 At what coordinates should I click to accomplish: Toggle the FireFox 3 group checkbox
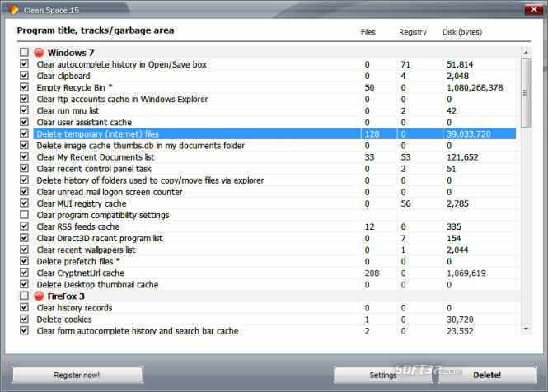point(24,296)
